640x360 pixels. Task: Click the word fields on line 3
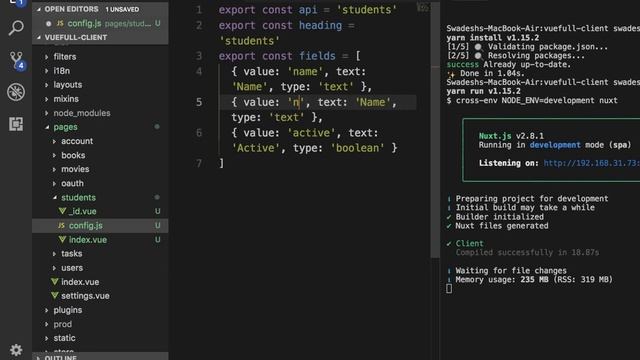click(317, 56)
